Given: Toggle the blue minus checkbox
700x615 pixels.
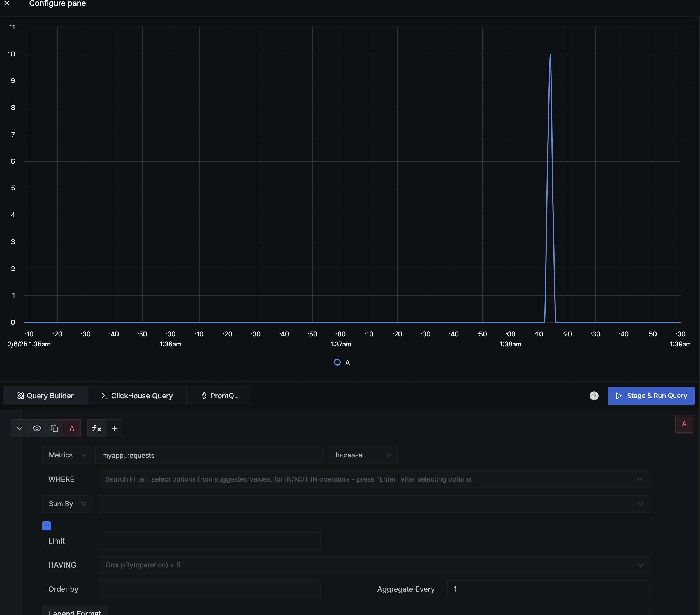Looking at the screenshot, I should coord(47,526).
